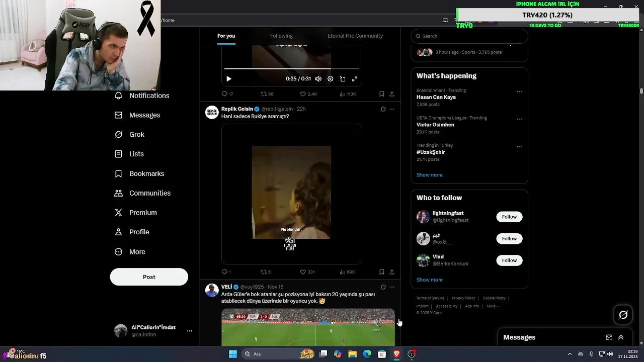Repost the Replik Gelsin tweet with 5 reposts
Image resolution: width=644 pixels, height=362 pixels.
pyautogui.click(x=266, y=272)
